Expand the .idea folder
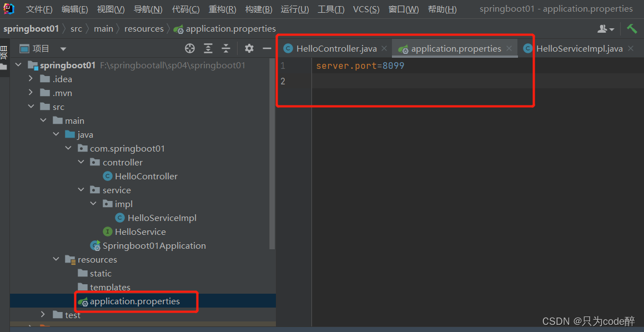This screenshot has width=644, height=332. (x=31, y=79)
